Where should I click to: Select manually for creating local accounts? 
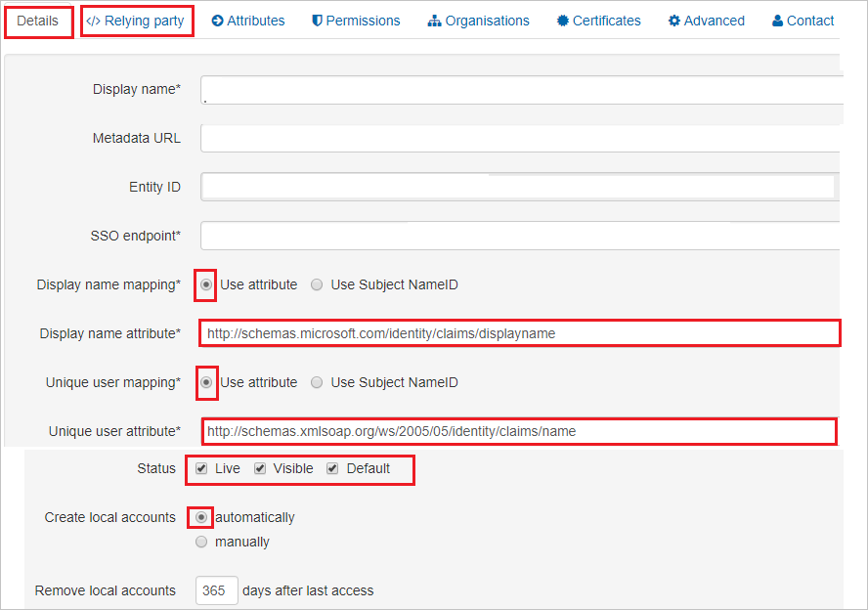[200, 542]
